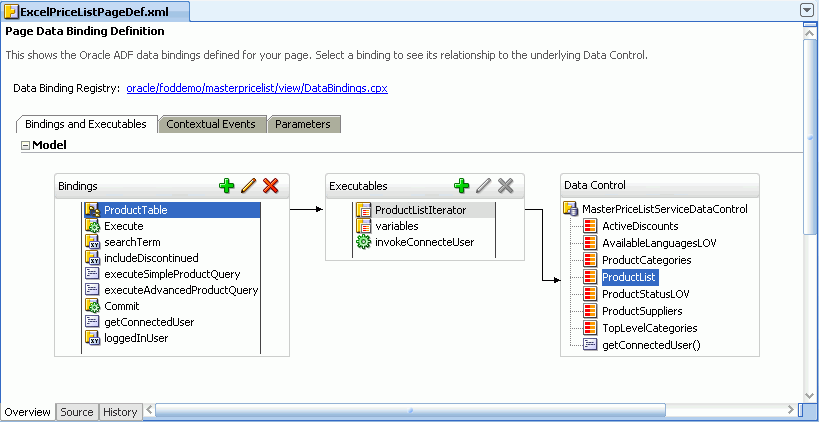Open the DataBindings.cpx registry link
The image size is (819, 422).
coord(257,88)
